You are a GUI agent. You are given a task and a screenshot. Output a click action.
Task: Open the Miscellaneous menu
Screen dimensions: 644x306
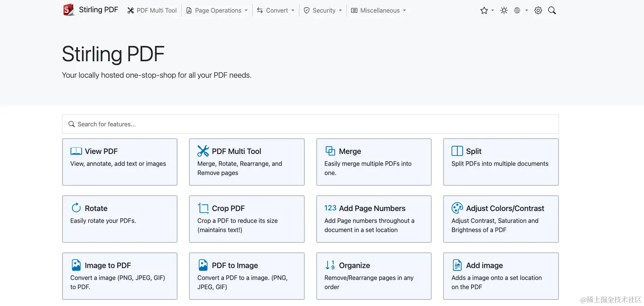tap(379, 10)
